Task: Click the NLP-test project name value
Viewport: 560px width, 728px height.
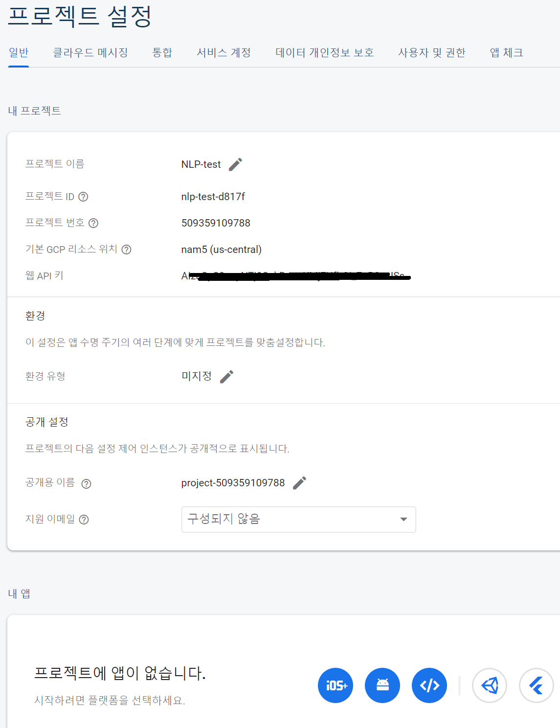Action: tap(201, 164)
